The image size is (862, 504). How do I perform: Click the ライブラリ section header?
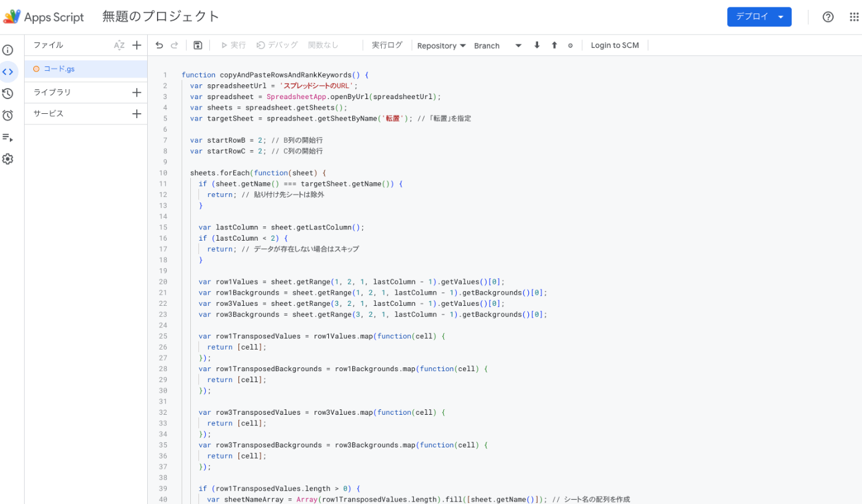pyautogui.click(x=52, y=92)
